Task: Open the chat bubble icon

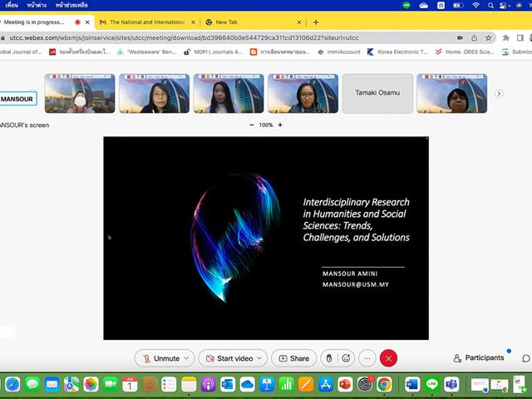Action: point(526,358)
